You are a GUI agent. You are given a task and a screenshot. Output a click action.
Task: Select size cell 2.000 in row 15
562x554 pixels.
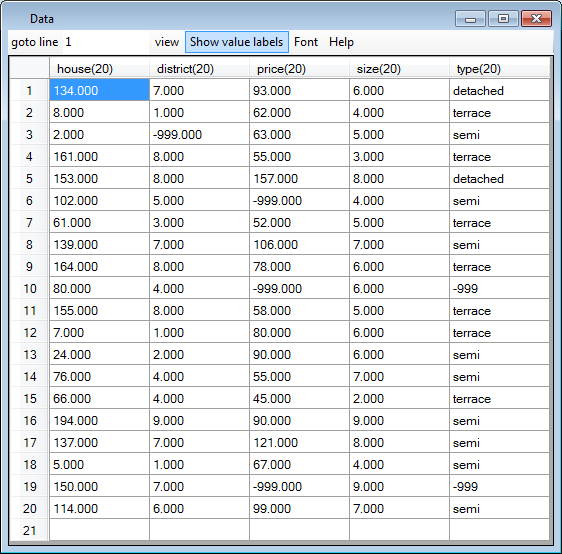pyautogui.click(x=399, y=398)
